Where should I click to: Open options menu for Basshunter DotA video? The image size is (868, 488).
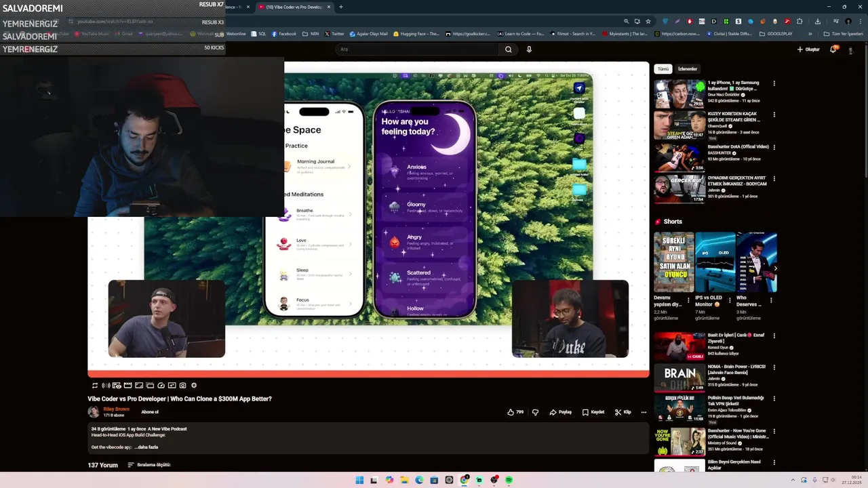click(774, 146)
